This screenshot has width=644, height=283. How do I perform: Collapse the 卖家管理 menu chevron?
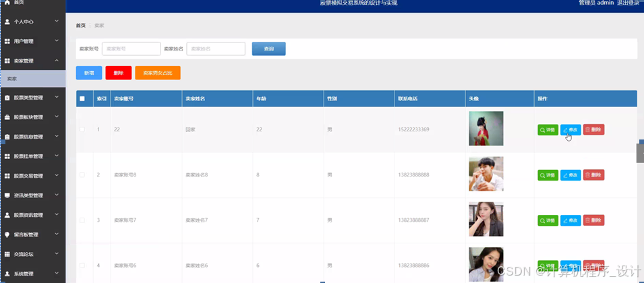click(57, 61)
